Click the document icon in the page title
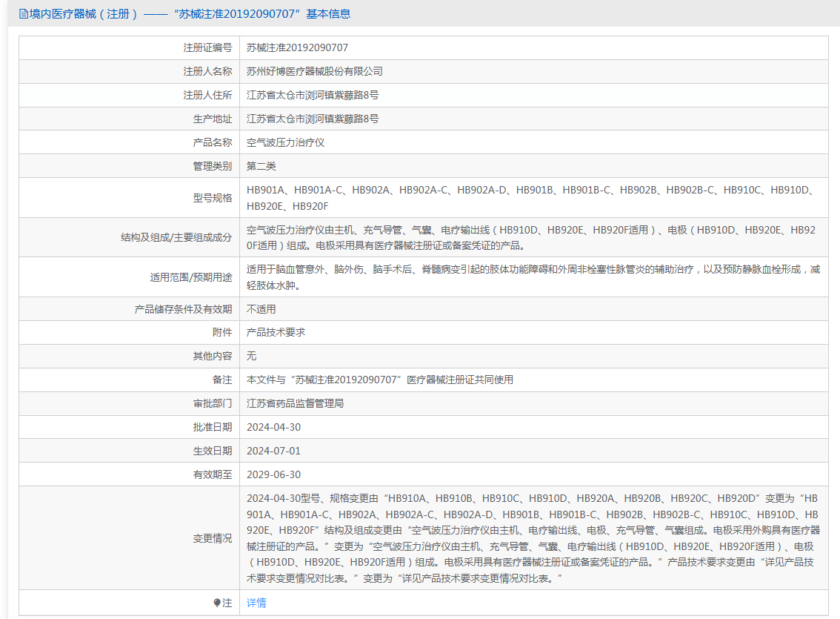Screen dimensions: 840x619 (23, 13)
